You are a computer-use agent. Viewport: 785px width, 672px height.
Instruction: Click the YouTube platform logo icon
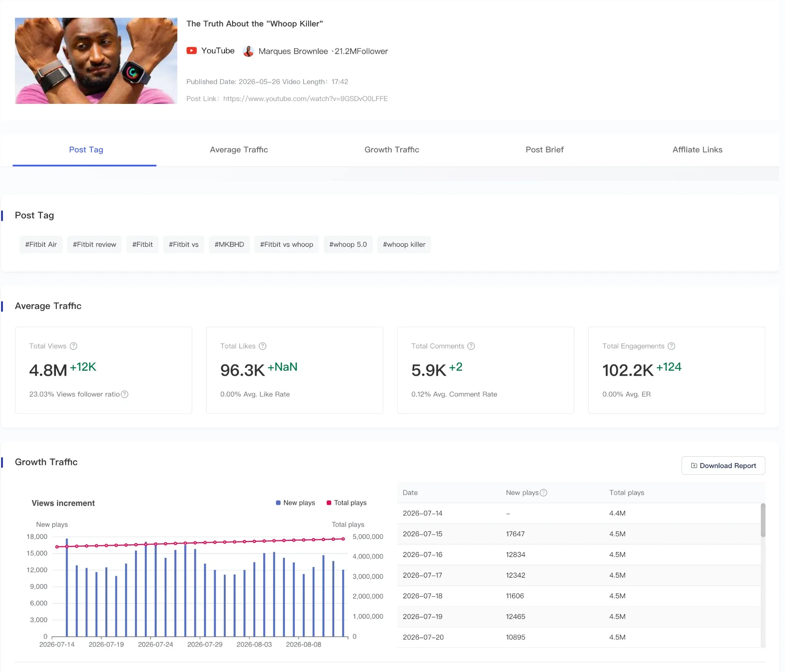point(192,51)
